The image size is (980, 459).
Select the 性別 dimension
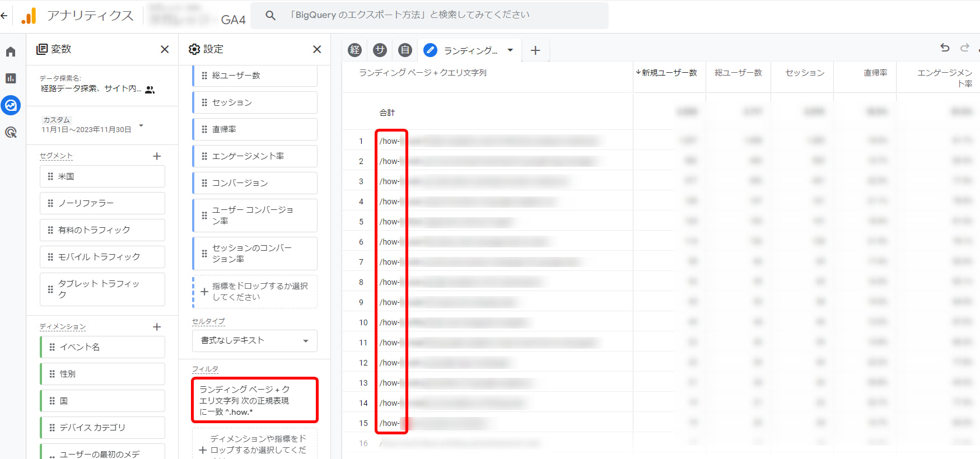click(x=102, y=374)
